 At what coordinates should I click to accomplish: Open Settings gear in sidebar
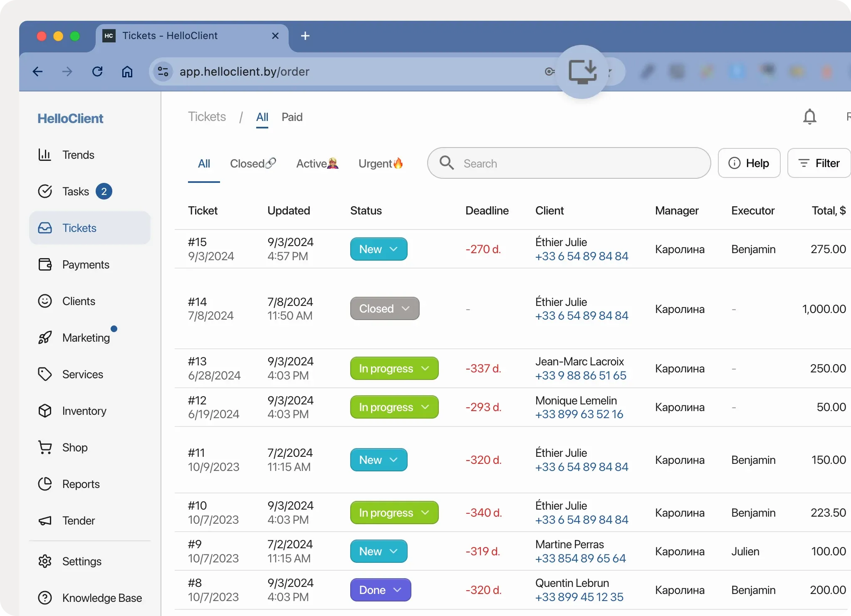coord(82,562)
